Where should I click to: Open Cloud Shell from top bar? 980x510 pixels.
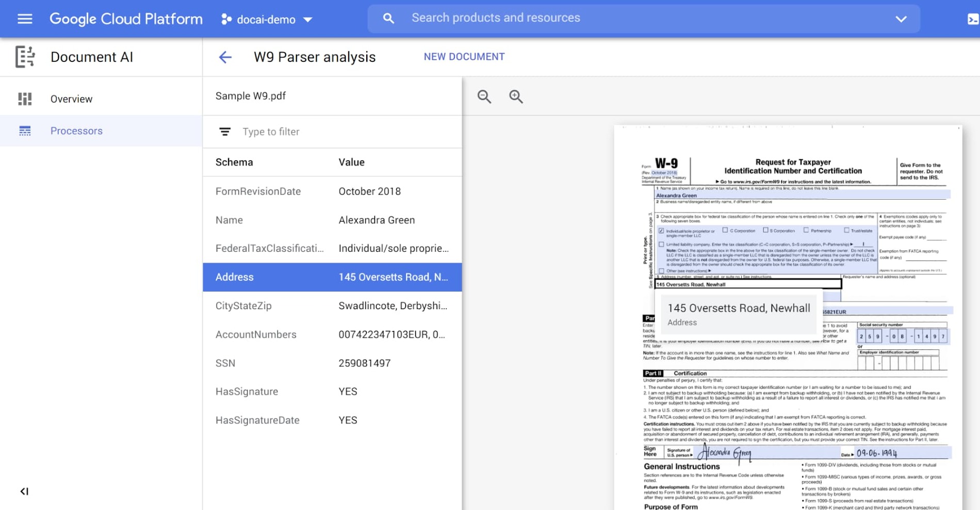click(972, 19)
